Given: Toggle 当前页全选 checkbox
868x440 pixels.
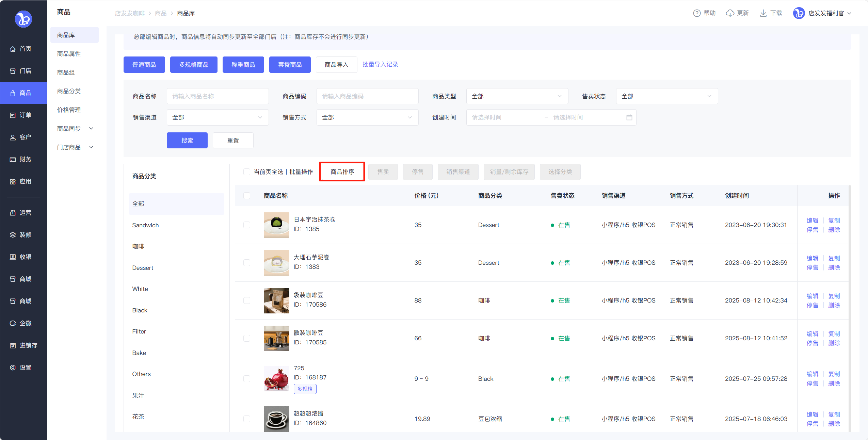Looking at the screenshot, I should 247,172.
